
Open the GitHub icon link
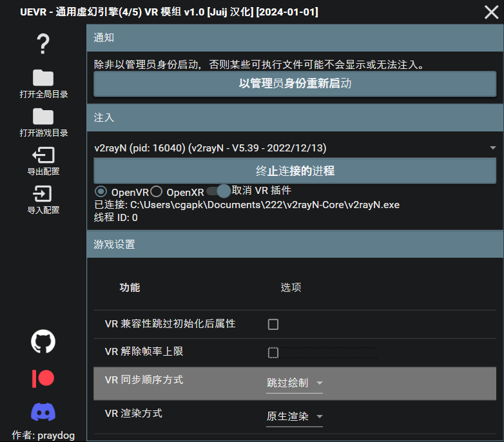43,341
